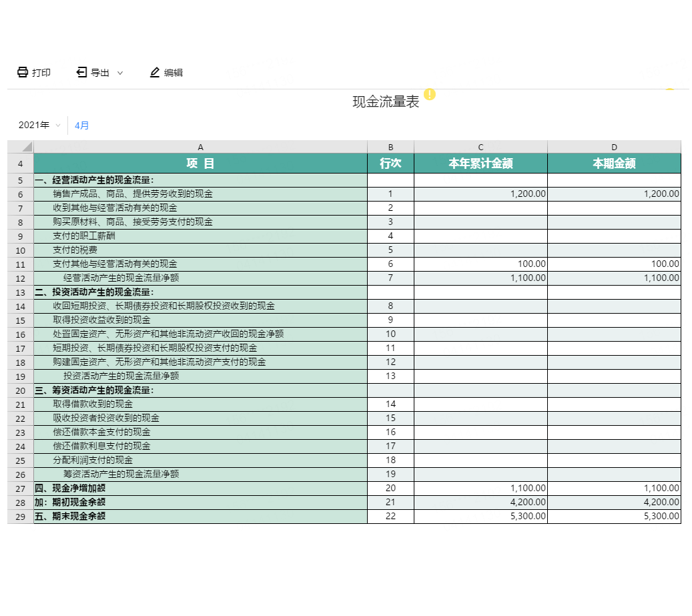Open the 2021年 year dropdown
692x616 pixels.
pyautogui.click(x=39, y=125)
